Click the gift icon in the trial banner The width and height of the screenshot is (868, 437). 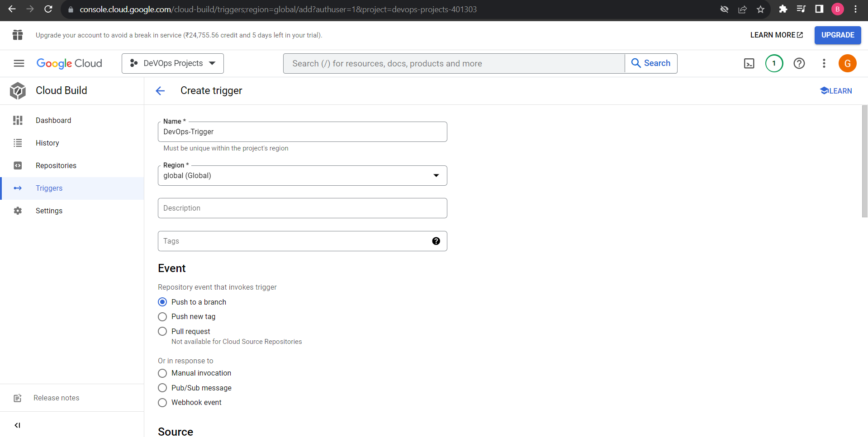click(x=18, y=35)
